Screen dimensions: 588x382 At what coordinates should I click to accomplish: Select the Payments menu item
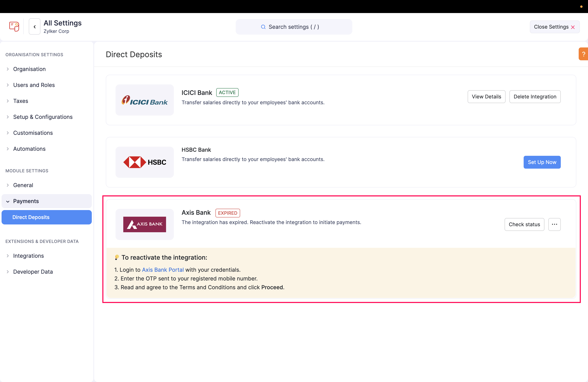coord(47,201)
